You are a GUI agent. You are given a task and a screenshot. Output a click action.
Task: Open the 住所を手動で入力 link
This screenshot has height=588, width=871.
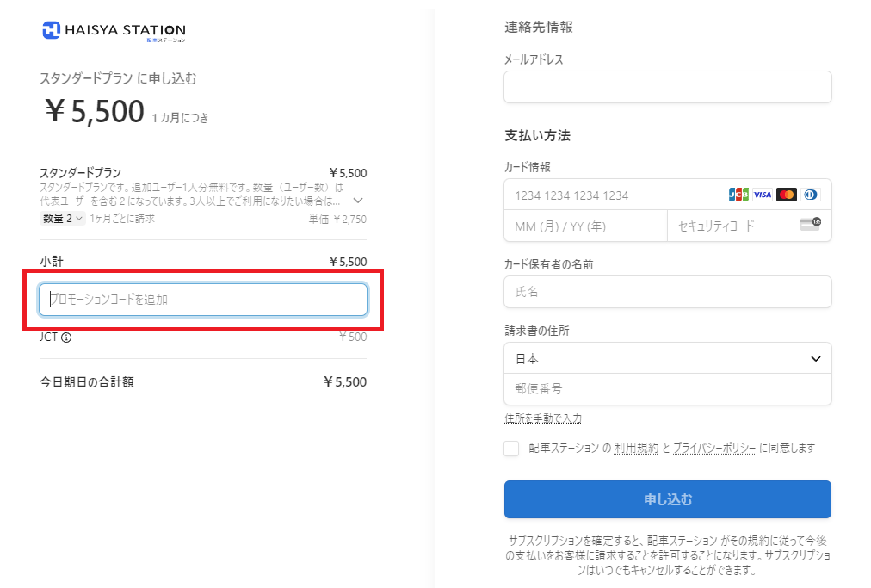pos(543,418)
